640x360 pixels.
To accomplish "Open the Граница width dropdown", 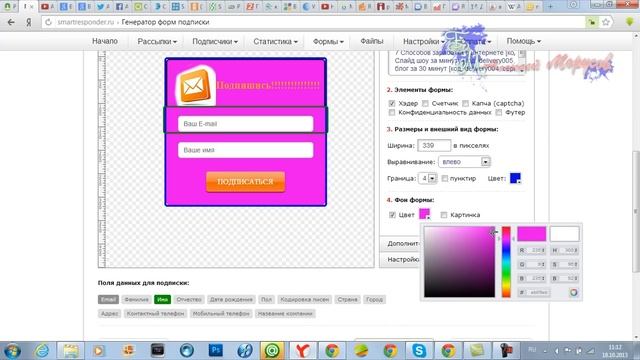I will [x=427, y=178].
